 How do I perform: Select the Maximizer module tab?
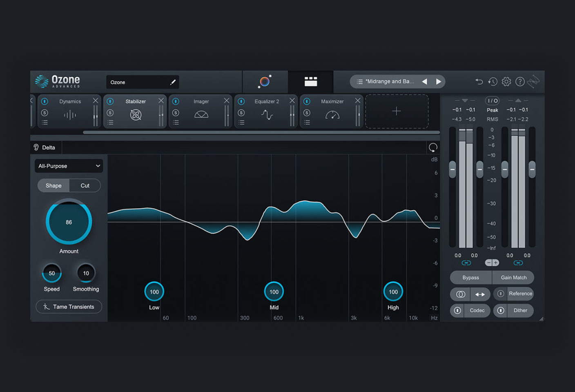[332, 111]
